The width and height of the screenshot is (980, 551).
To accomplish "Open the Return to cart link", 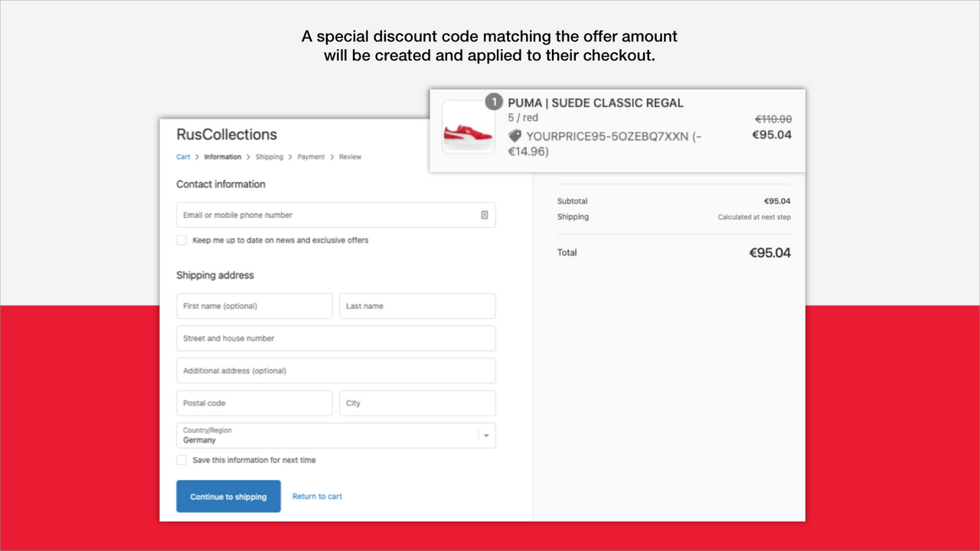I will [x=317, y=496].
